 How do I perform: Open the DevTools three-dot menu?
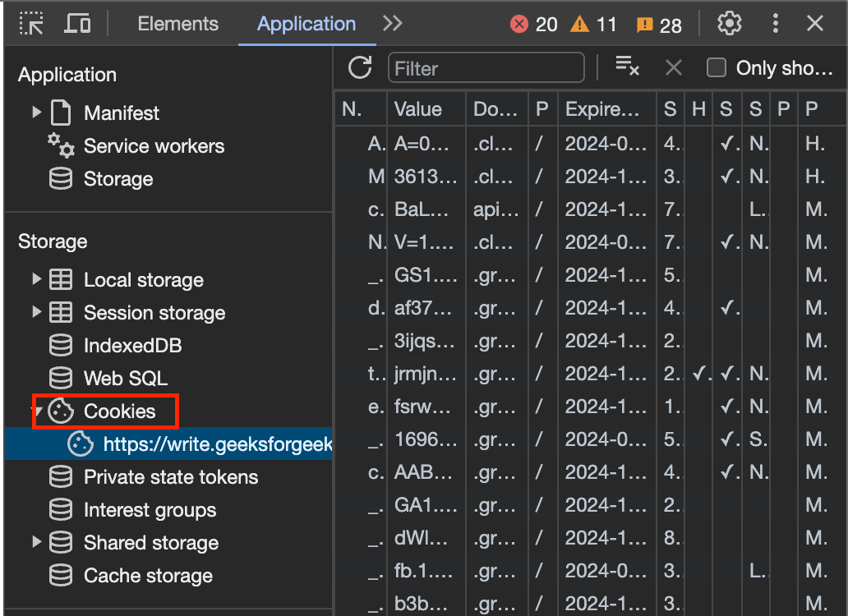click(x=775, y=24)
